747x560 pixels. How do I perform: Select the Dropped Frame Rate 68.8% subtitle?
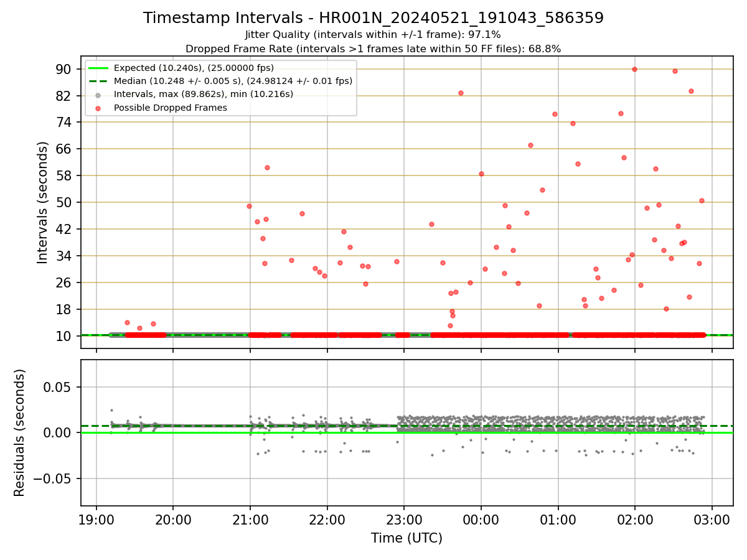[x=374, y=49]
